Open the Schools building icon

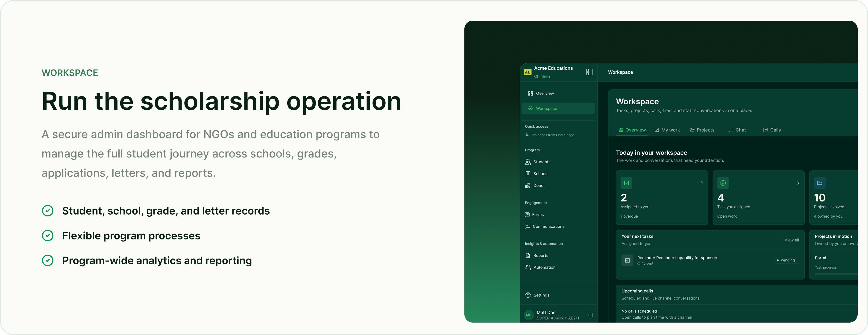point(528,174)
